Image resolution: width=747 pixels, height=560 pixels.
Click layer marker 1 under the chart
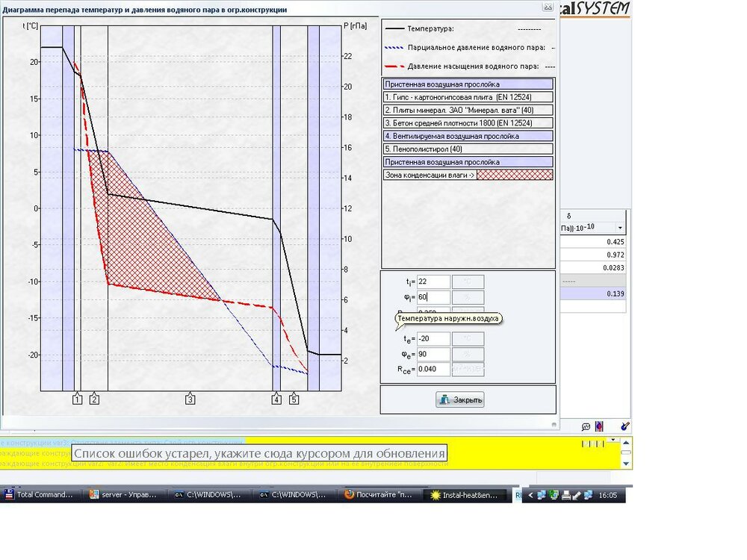click(78, 399)
